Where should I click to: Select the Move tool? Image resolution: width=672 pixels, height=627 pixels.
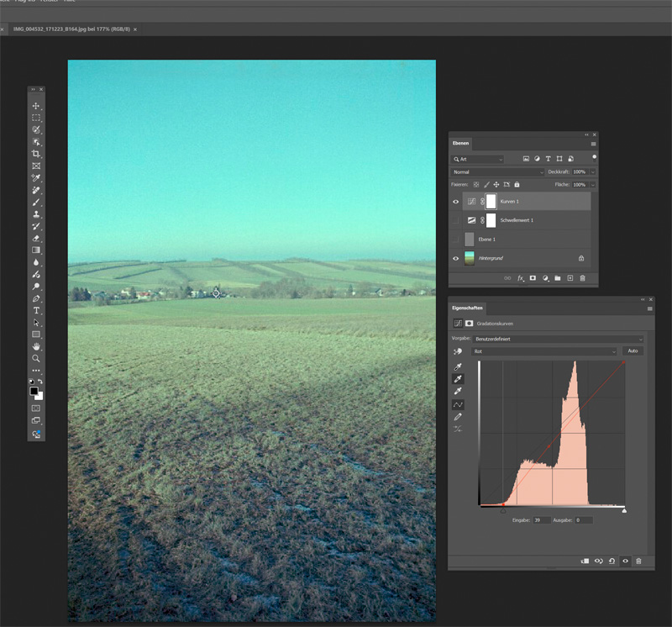tap(36, 106)
